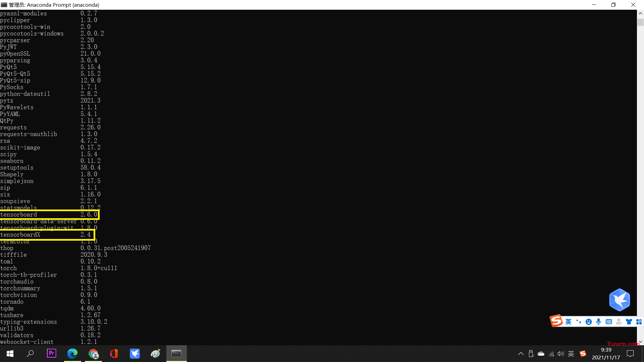This screenshot has width=644, height=362.
Task: Click the vertical scrollbar thumb
Action: point(640,22)
